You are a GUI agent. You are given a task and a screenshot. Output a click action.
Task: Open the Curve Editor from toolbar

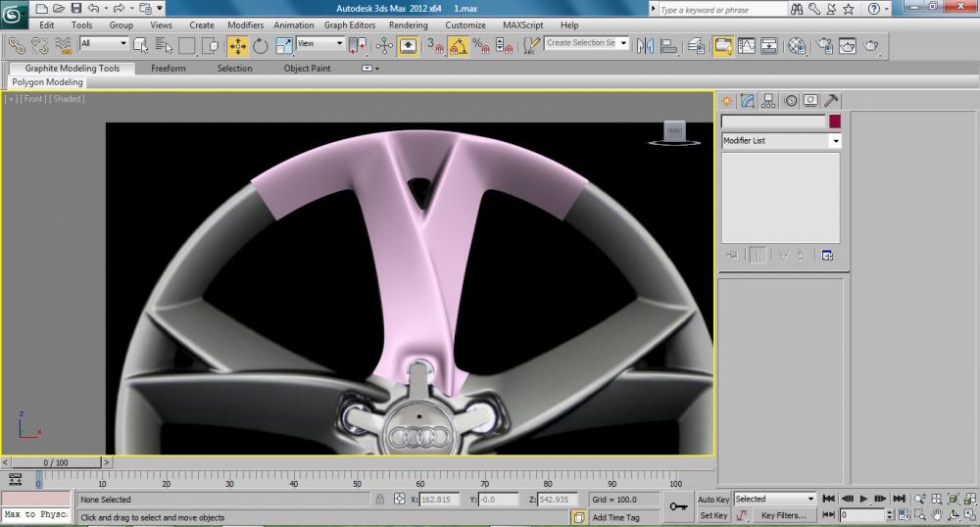(x=746, y=45)
